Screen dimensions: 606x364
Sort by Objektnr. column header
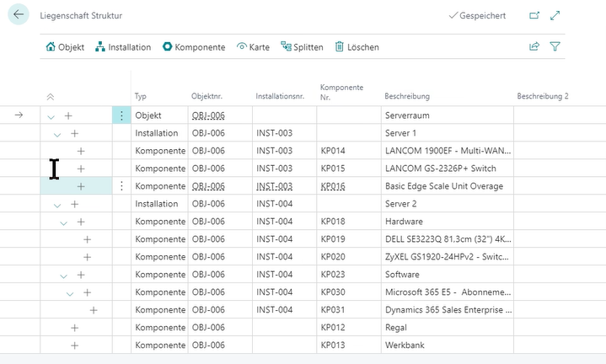tap(206, 96)
